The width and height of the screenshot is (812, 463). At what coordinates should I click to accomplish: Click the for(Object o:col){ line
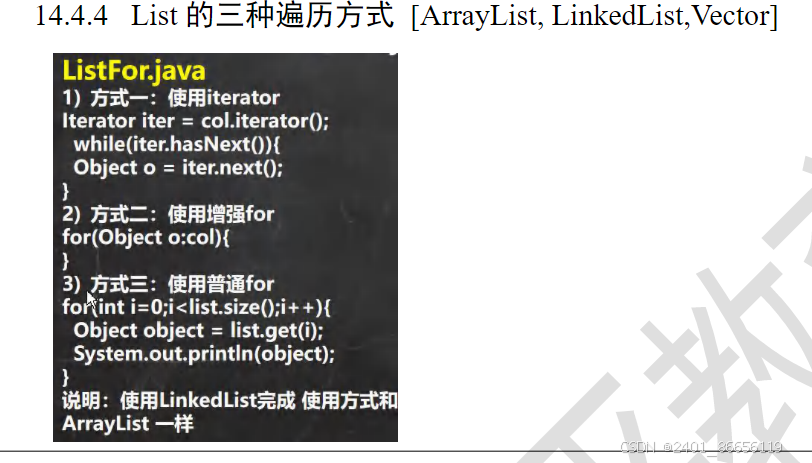[x=146, y=238]
